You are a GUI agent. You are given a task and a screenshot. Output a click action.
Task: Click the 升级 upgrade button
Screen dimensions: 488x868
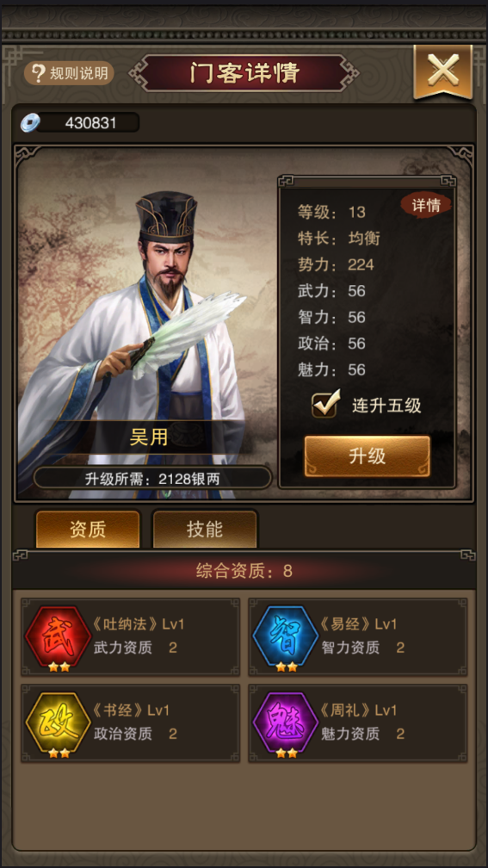368,456
